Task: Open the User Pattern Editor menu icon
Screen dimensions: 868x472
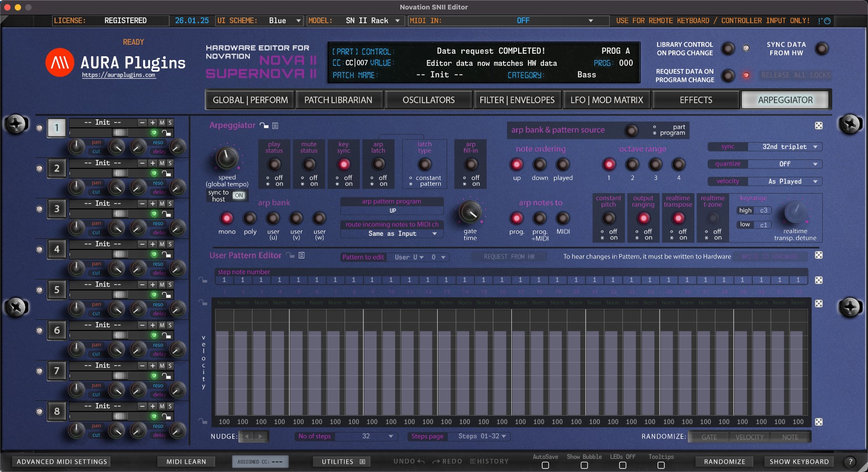Action: click(301, 255)
